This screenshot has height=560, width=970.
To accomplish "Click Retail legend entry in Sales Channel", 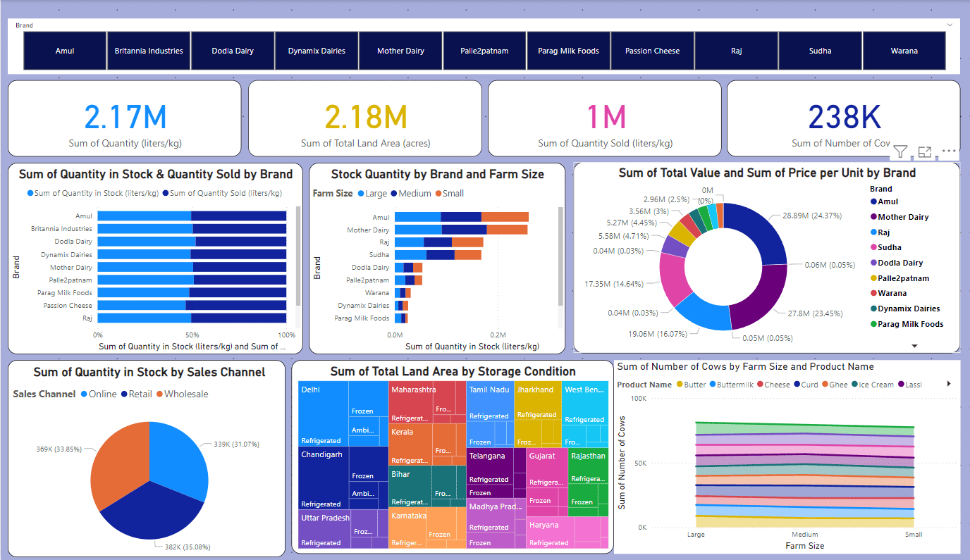I will coord(136,394).
